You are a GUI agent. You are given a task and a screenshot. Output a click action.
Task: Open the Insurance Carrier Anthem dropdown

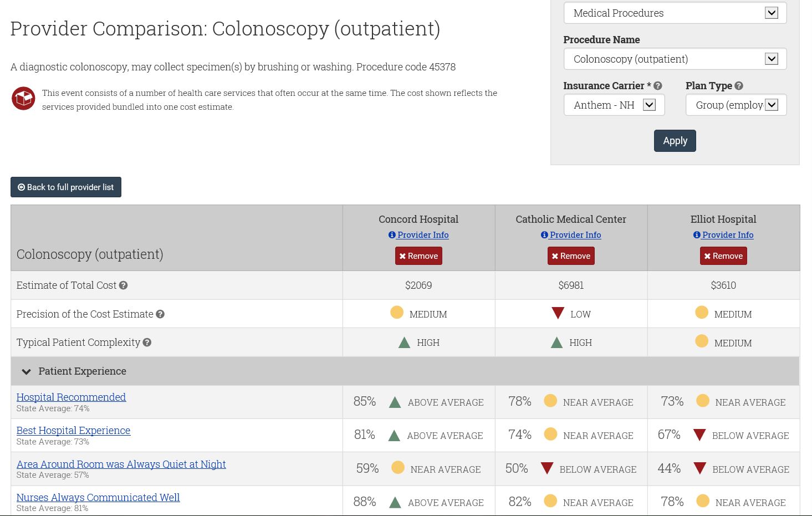[614, 105]
